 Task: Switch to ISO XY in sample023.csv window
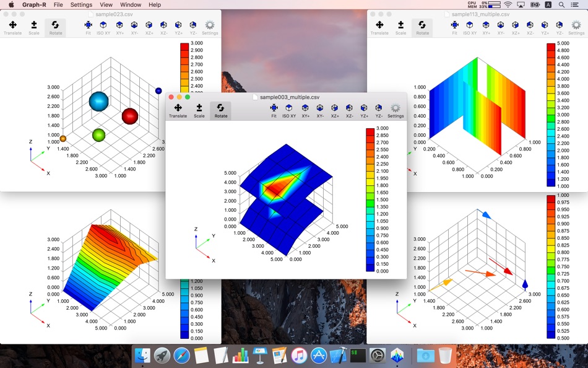click(x=103, y=28)
